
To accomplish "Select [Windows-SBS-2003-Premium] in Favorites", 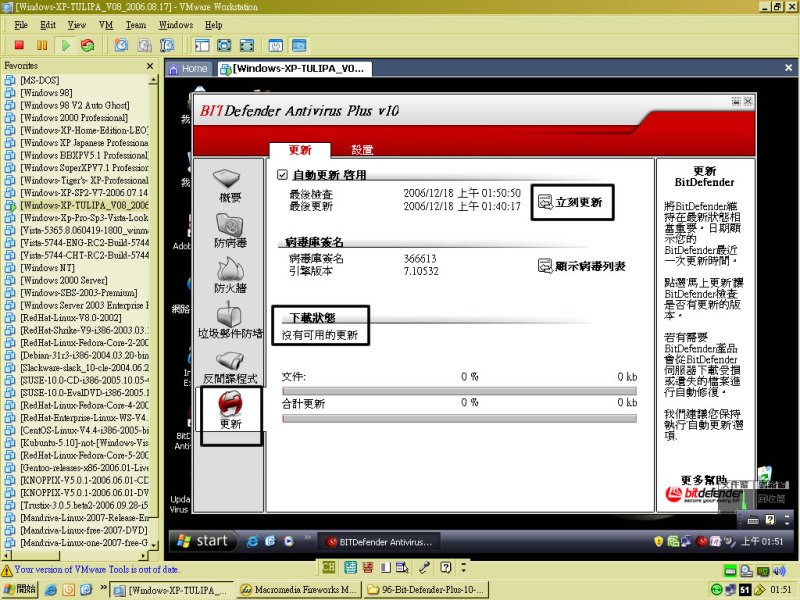I will click(x=79, y=293).
